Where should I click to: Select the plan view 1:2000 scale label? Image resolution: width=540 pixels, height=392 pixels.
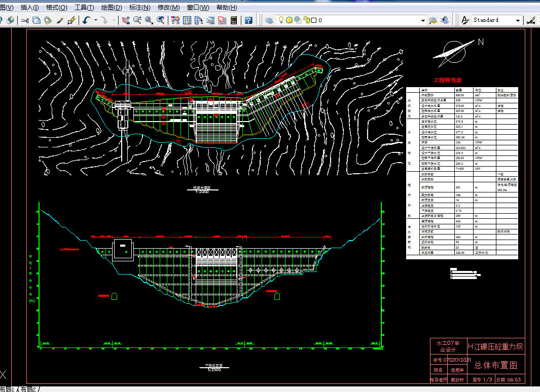point(202,191)
